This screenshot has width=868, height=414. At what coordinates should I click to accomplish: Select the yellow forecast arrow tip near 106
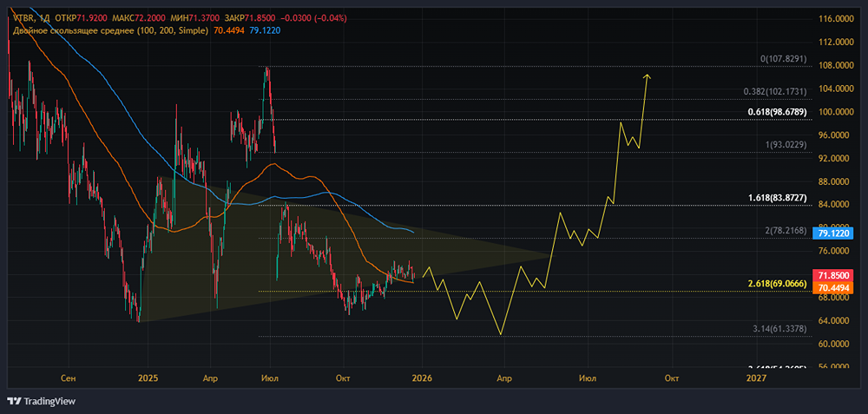[647, 76]
